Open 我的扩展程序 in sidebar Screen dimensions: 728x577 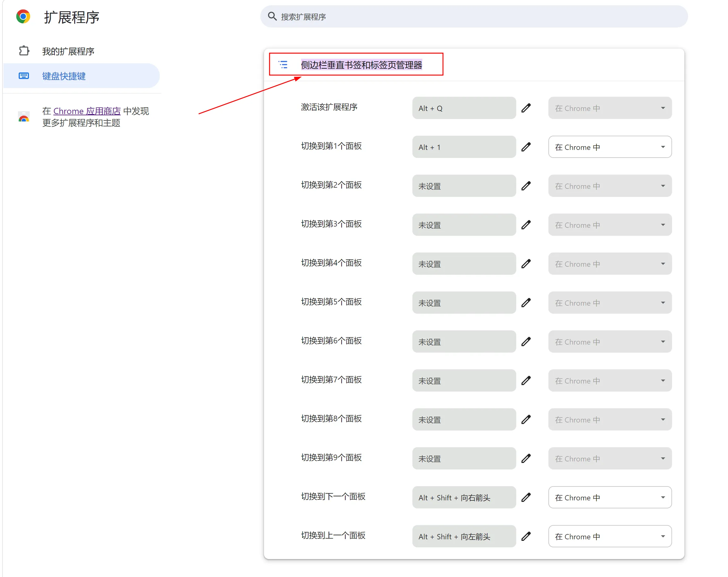coord(68,51)
